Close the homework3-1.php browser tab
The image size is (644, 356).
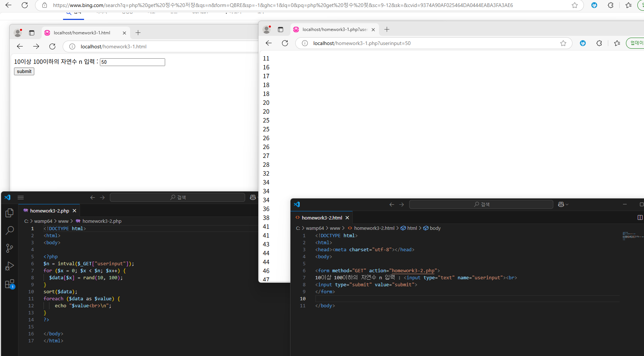tap(373, 30)
